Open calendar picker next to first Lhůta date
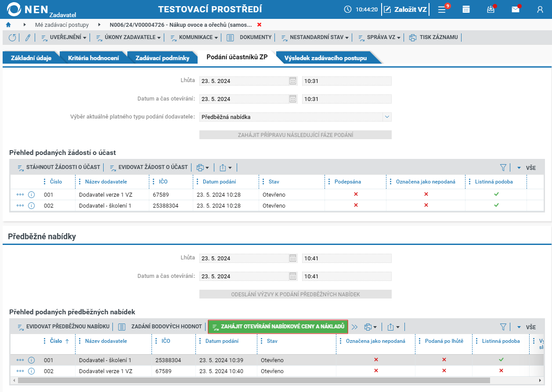 (293, 81)
